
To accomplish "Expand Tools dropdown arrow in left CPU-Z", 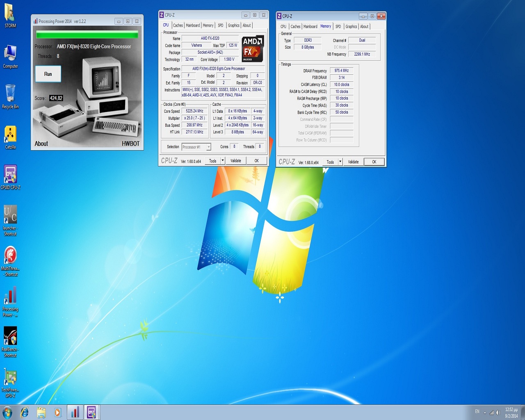I will [223, 161].
